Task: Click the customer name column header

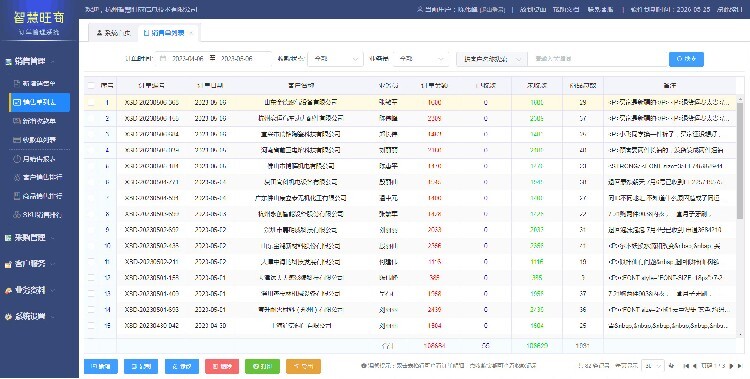Action: (301, 86)
